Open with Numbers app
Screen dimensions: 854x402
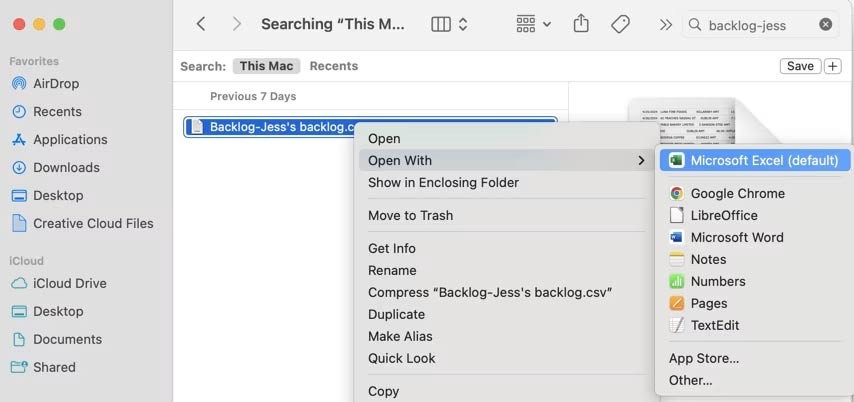coord(717,281)
